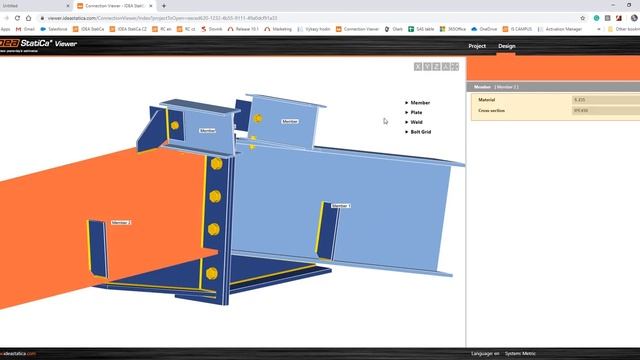Reload the page with the refresh icon
Image resolution: width=640 pixels, height=360 pixels.
point(17,18)
